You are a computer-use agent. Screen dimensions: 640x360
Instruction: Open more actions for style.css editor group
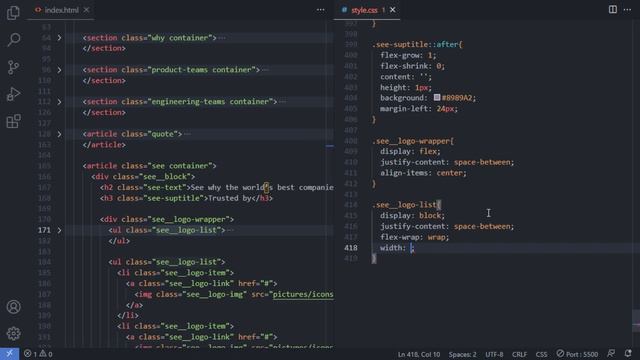pyautogui.click(x=627, y=9)
